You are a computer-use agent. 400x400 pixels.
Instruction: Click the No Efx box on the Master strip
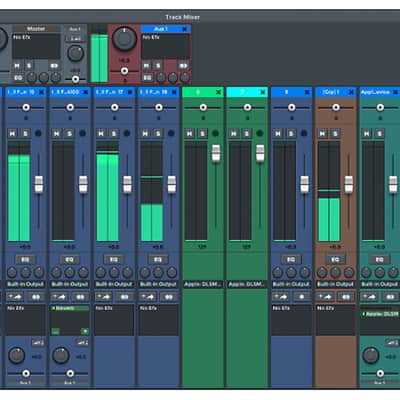36,46
